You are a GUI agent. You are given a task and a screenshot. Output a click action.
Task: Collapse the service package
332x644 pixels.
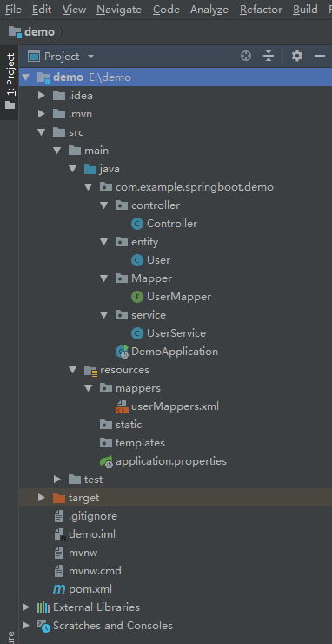(103, 315)
